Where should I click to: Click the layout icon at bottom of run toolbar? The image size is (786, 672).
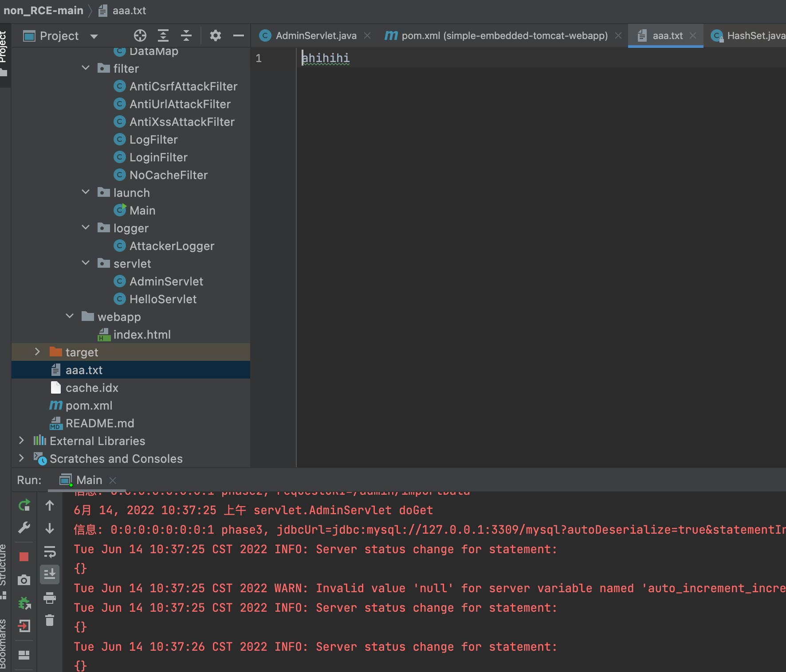point(24,655)
